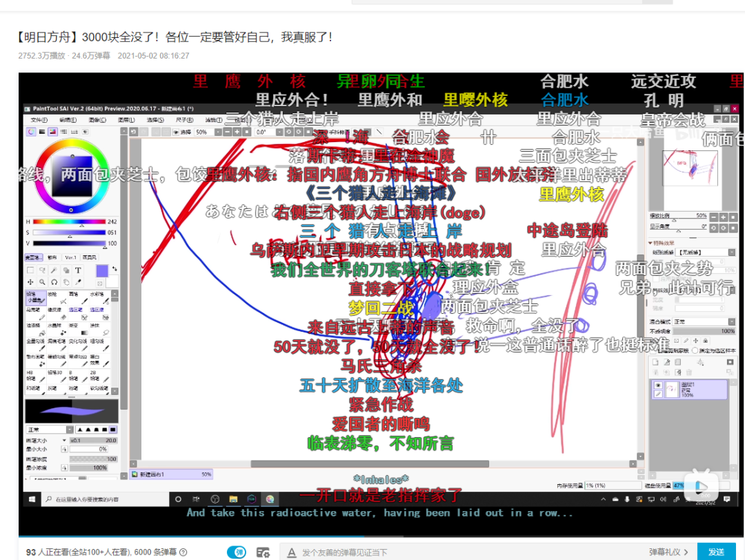
Task: Toggle the 选择 checkbox in toolbar
Action: (175, 132)
